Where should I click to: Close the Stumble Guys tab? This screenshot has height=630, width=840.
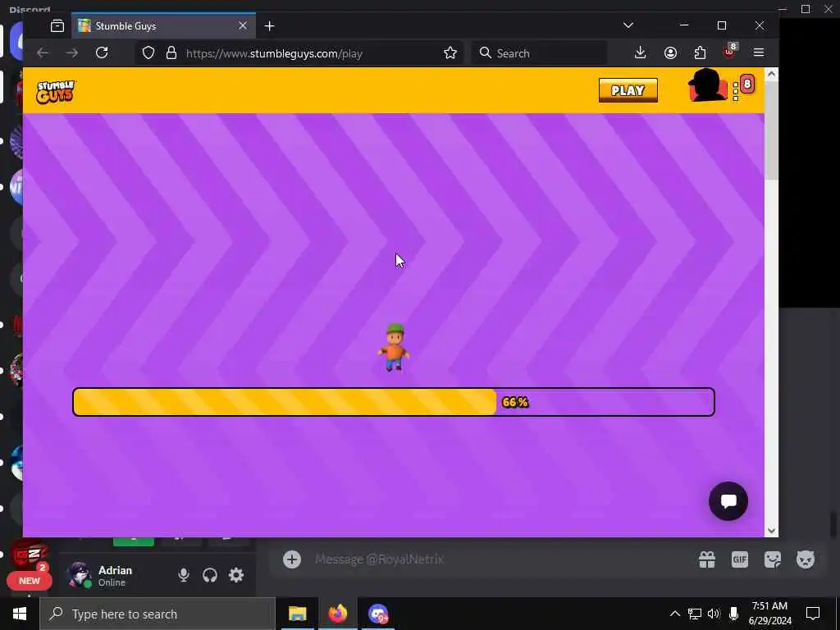243,25
